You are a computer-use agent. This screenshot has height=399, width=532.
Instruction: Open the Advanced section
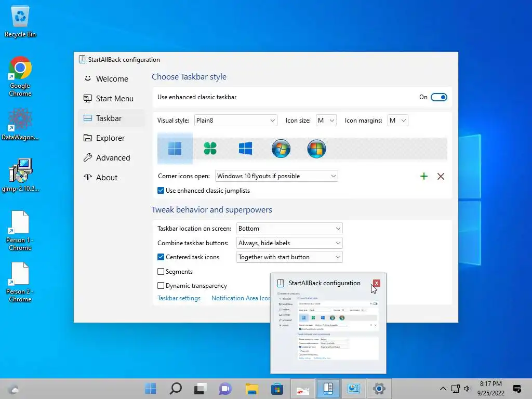coord(111,158)
